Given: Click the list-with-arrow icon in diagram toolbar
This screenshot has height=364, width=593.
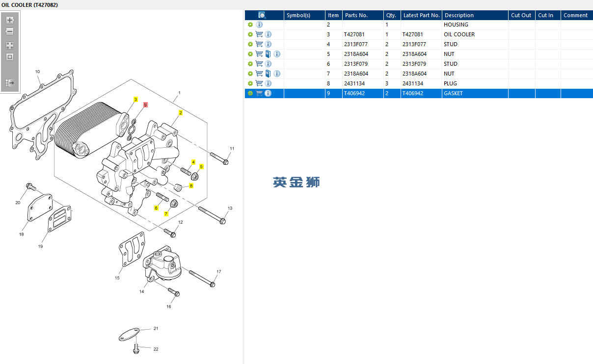Looking at the screenshot, I should coord(10,83).
